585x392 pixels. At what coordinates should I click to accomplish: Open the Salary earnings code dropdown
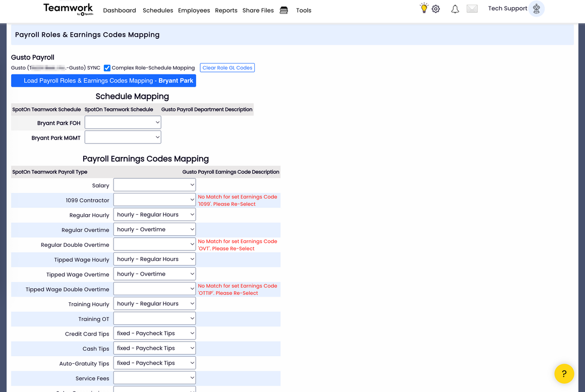coord(154,185)
